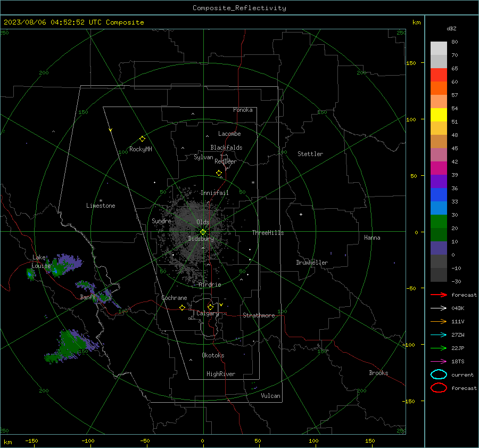479x448 pixels.
Task: Click yellow diamond marker near RockyMH
Action: [142, 139]
